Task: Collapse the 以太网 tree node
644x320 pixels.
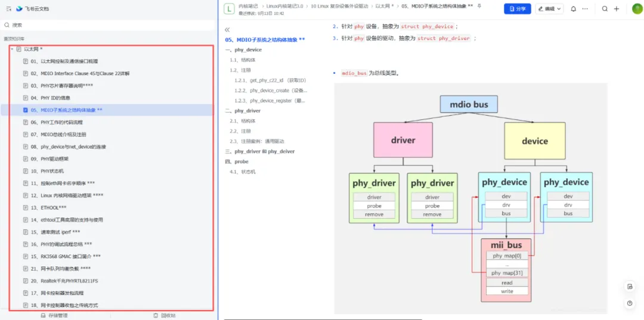Action: [x=13, y=49]
